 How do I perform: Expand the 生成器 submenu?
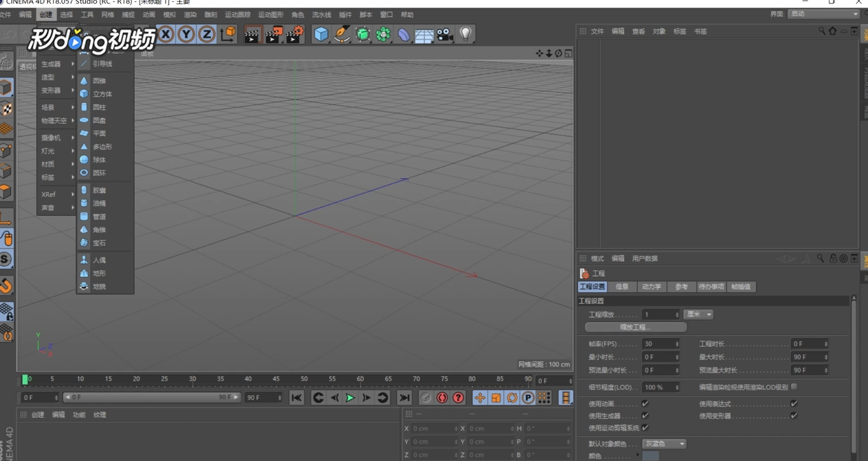coord(56,64)
